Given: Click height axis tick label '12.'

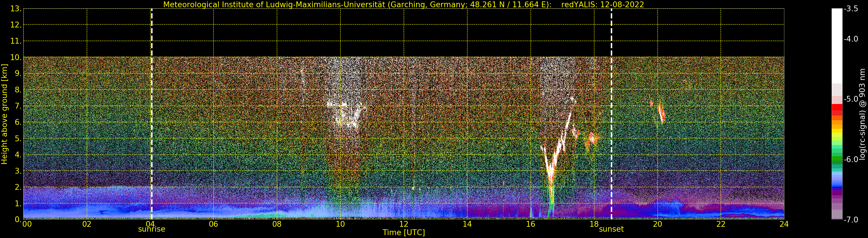Looking at the screenshot, I should 16,25.
